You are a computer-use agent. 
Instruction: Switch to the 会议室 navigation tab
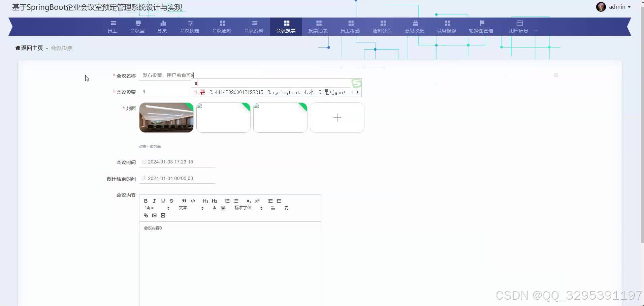(x=137, y=27)
